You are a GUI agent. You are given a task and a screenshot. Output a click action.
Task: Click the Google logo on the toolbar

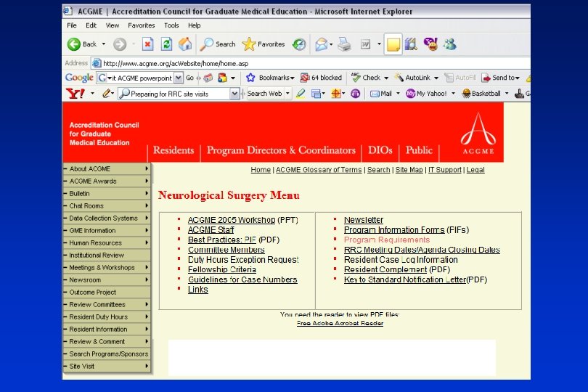[79, 78]
